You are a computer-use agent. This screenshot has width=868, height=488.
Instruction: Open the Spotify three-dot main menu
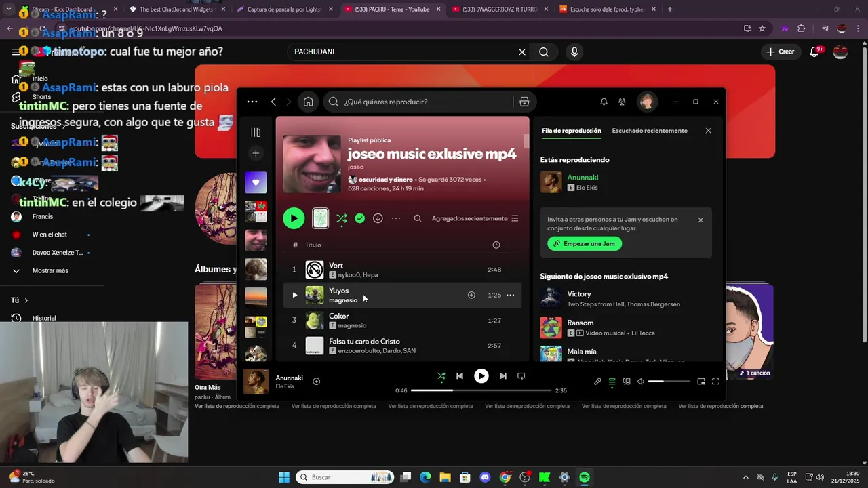252,102
